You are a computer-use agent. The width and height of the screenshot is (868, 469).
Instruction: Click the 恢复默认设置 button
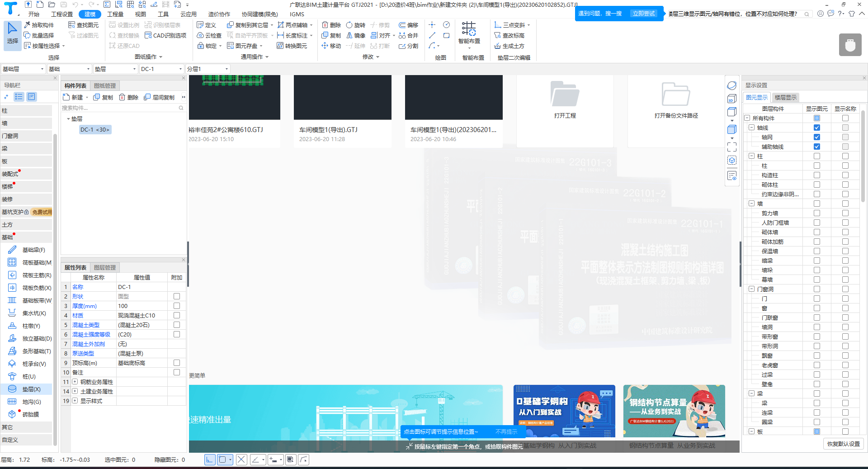[x=844, y=444]
